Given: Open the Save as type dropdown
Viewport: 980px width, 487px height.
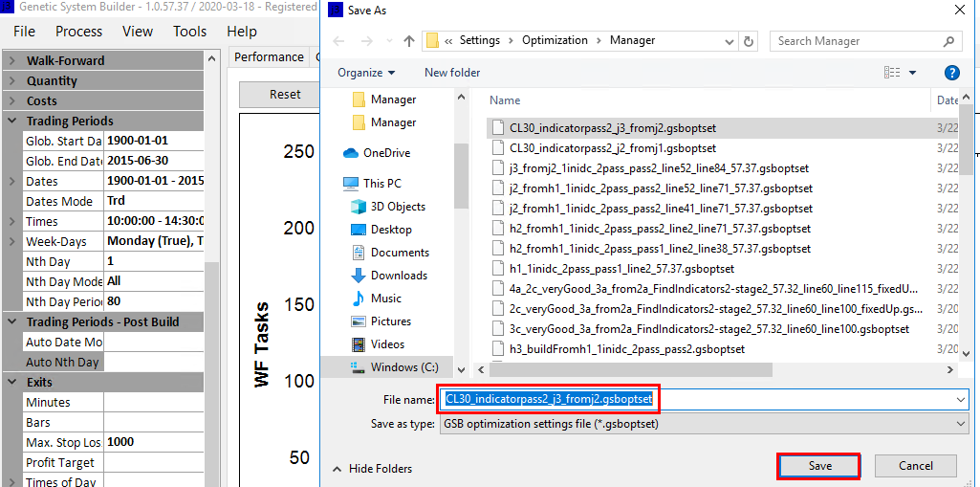Looking at the screenshot, I should [x=703, y=423].
